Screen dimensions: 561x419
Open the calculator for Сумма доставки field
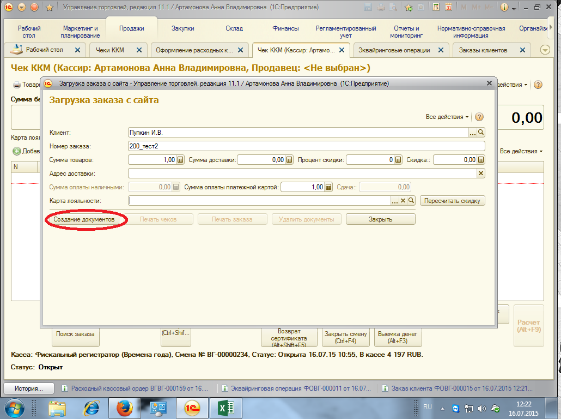(x=289, y=160)
